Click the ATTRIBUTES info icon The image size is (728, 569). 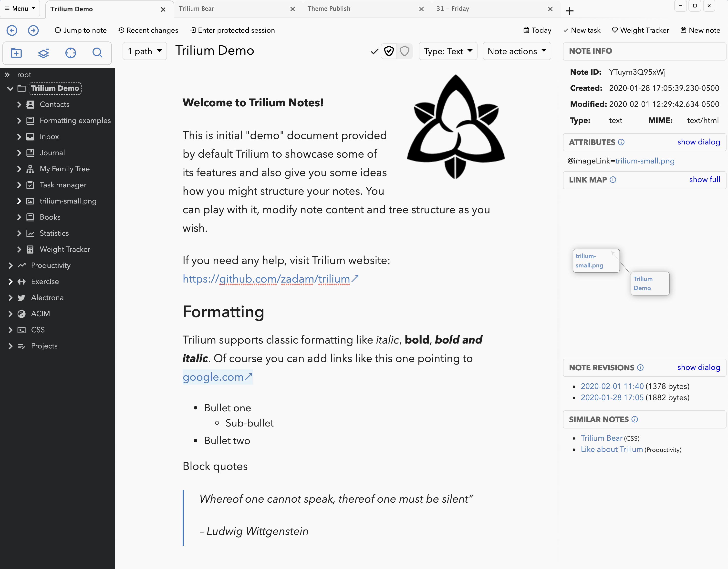click(x=621, y=142)
